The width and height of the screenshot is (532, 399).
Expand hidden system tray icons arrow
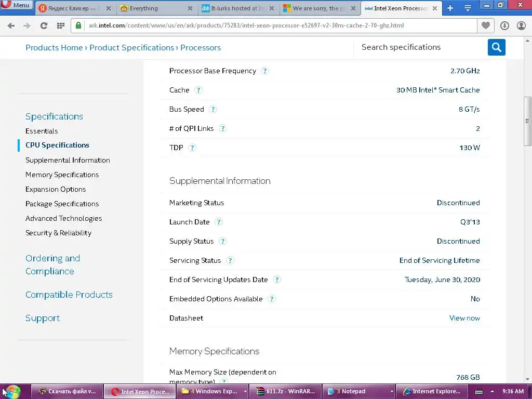point(492,392)
